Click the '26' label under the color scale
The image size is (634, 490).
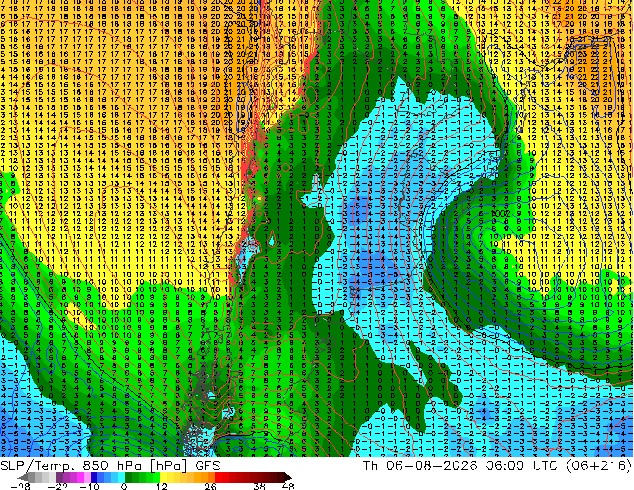210,486
